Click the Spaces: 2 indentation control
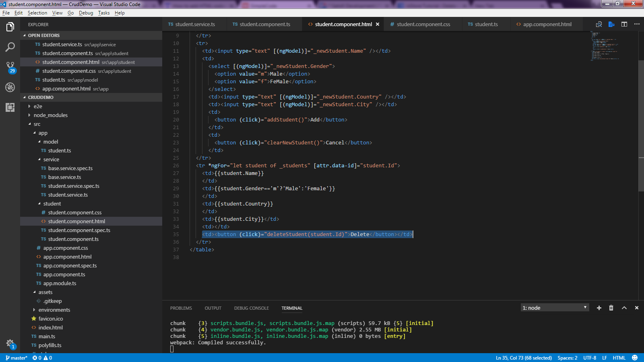644x362 pixels. pyautogui.click(x=567, y=358)
